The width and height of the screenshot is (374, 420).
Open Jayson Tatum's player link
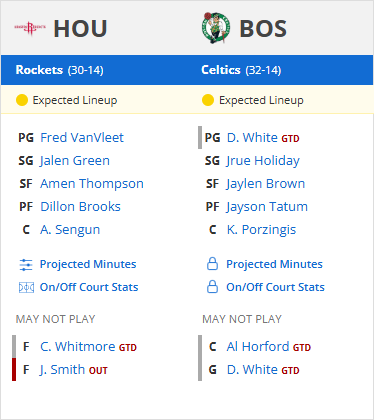coord(267,207)
